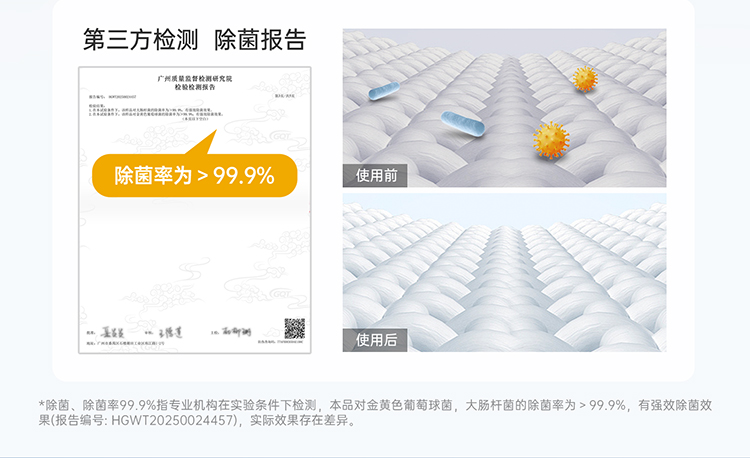Screen dimensions: 750x458
Task: Click the lower blue rod-shaped bacterium
Action: point(463,124)
